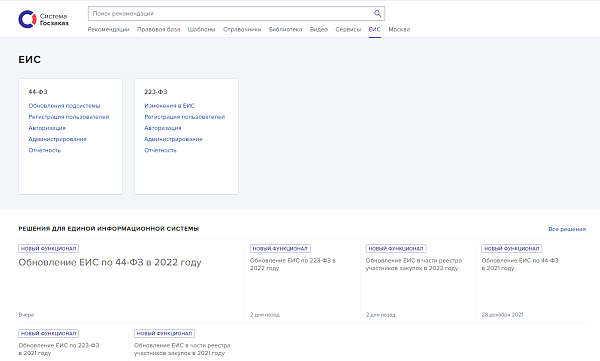This screenshot has height=361, width=600.
Task: Click the Вчера date label
Action: [26, 315]
